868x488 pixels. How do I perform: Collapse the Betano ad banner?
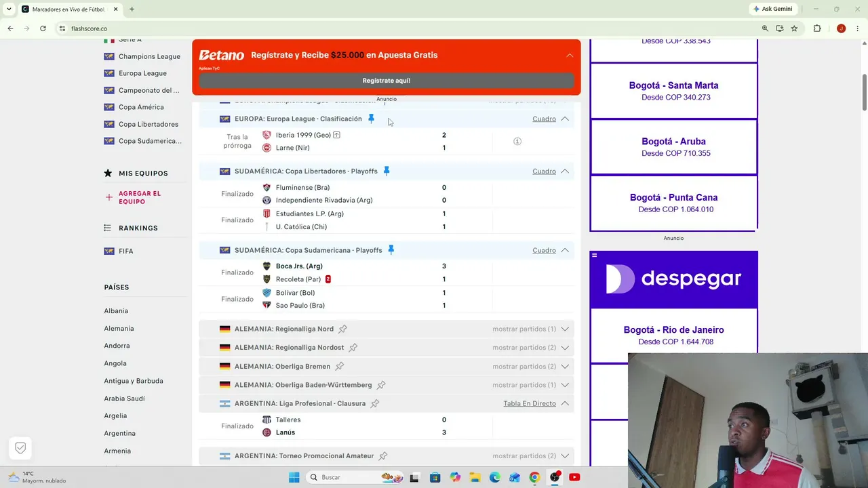tap(570, 55)
